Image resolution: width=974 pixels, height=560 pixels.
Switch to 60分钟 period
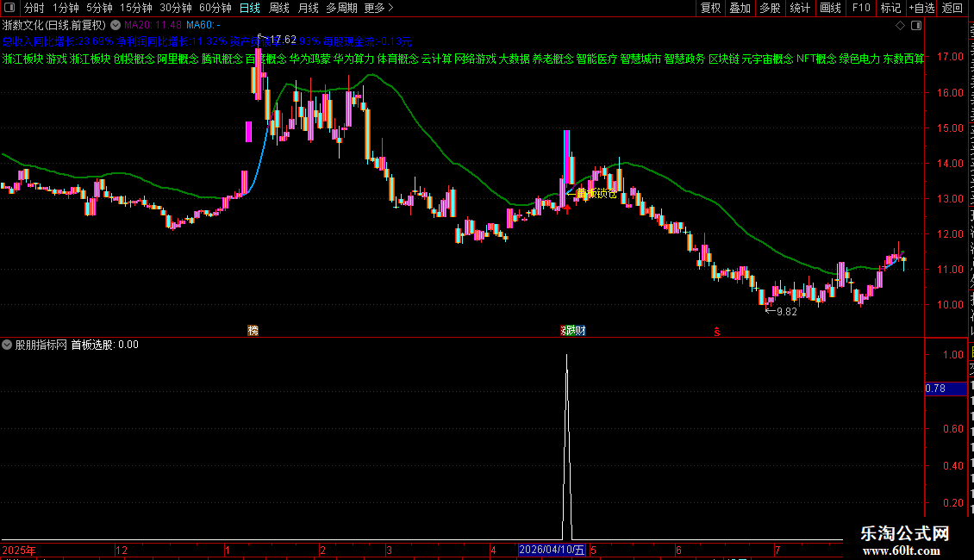[215, 8]
